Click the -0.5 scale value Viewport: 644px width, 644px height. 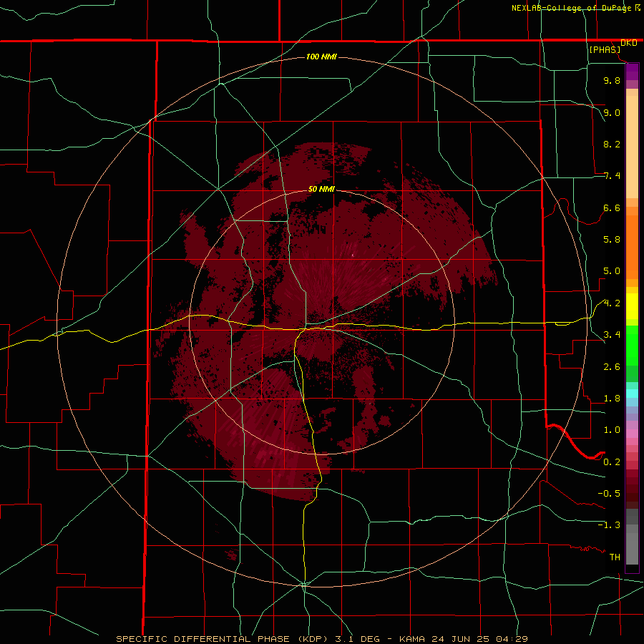[x=609, y=494]
